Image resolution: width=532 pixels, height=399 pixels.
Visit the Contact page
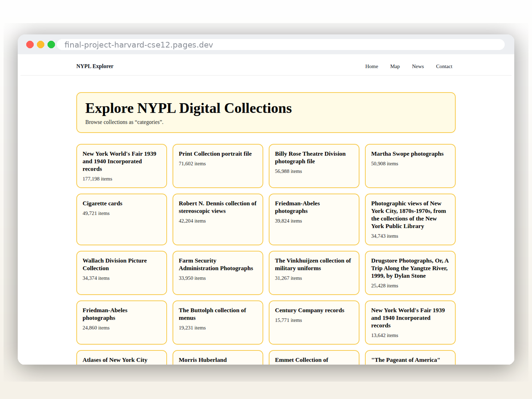[444, 66]
